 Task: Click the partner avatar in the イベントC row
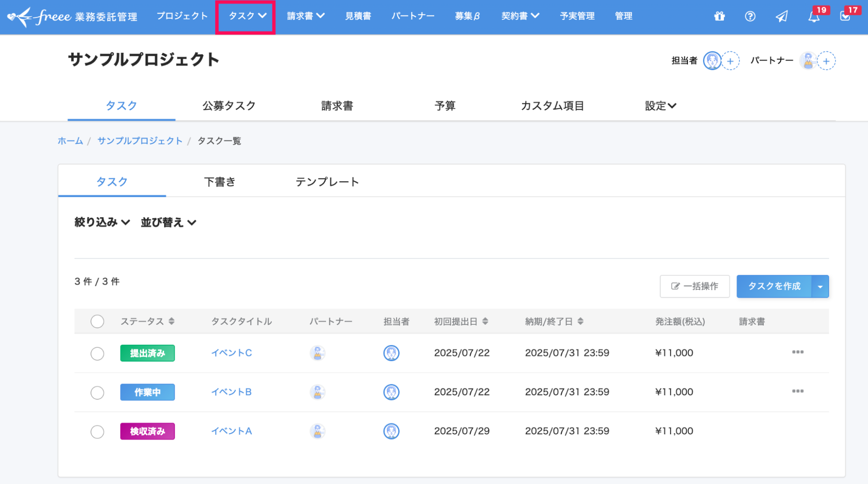318,353
